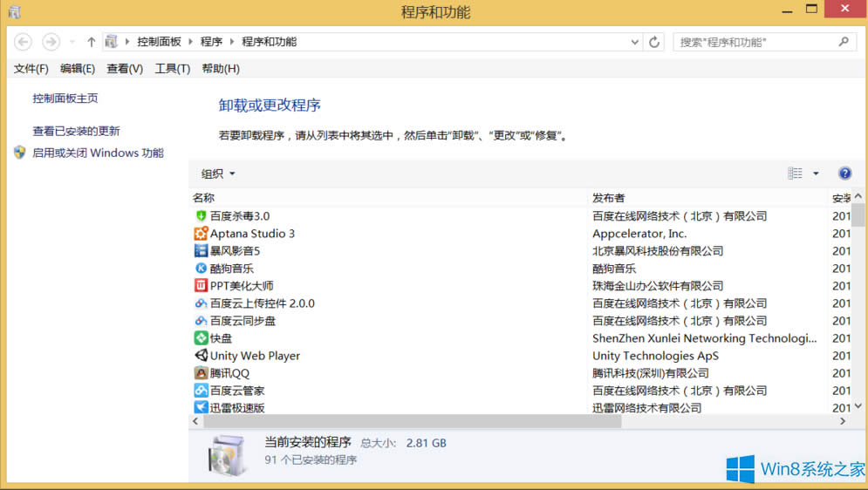Expand the address bar history dropdown
The image size is (868, 490).
click(x=634, y=42)
